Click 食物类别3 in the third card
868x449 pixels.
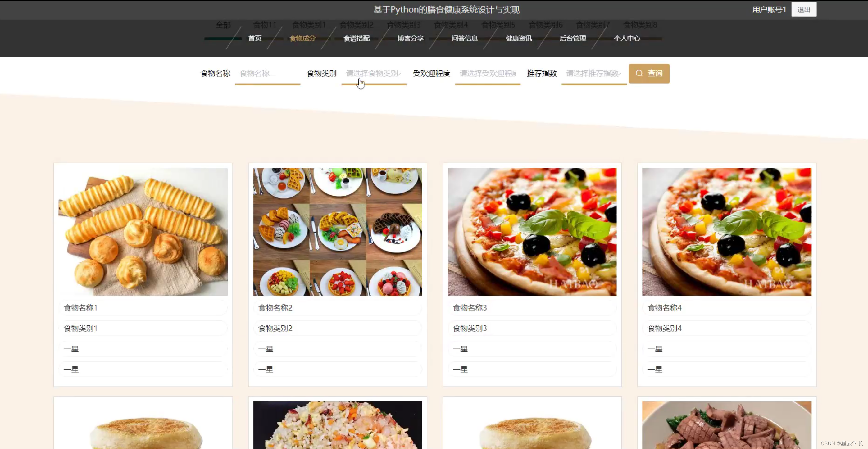pos(470,328)
